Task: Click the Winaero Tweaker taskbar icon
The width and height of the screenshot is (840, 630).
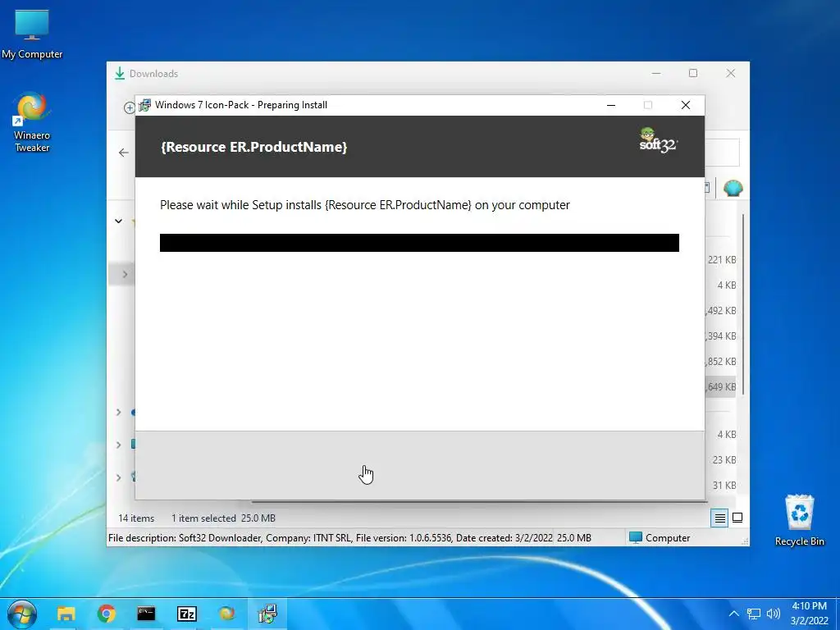Action: click(x=226, y=614)
